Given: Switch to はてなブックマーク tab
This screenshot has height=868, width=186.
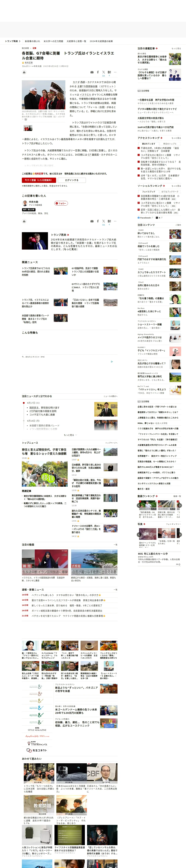Looking at the screenshot, I should pyautogui.click(x=170, y=191).
